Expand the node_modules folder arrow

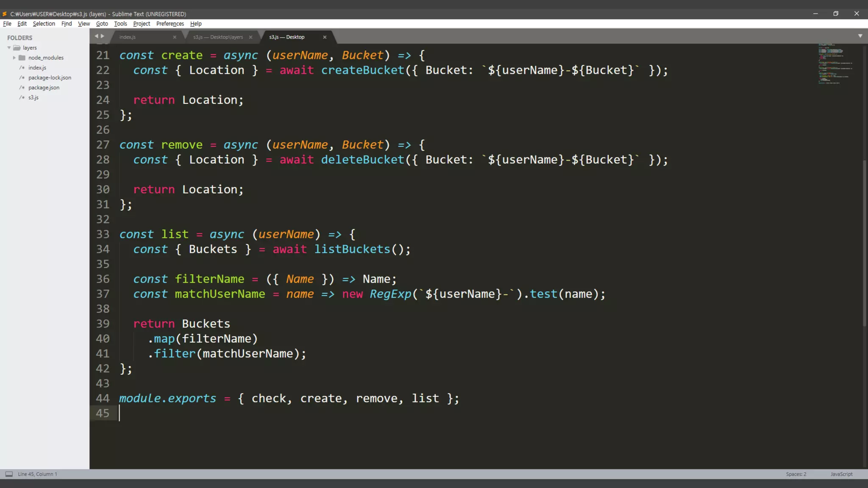click(14, 58)
